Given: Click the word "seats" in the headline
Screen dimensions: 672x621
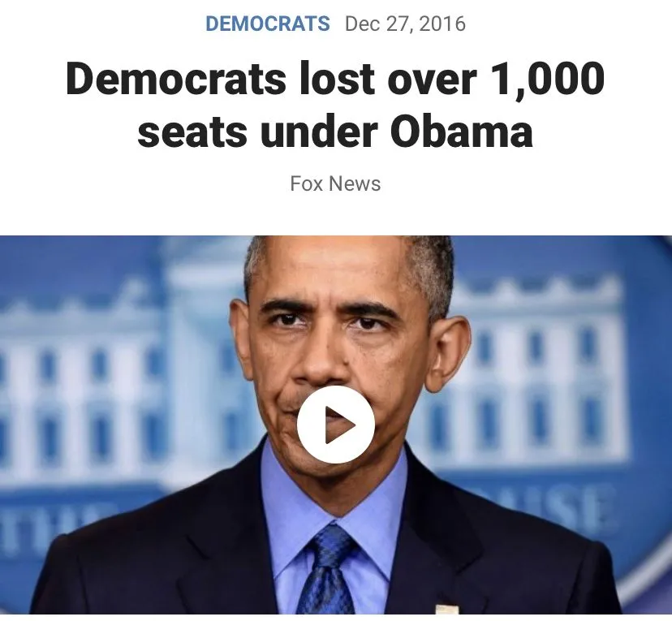Looking at the screenshot, I should point(192,132).
